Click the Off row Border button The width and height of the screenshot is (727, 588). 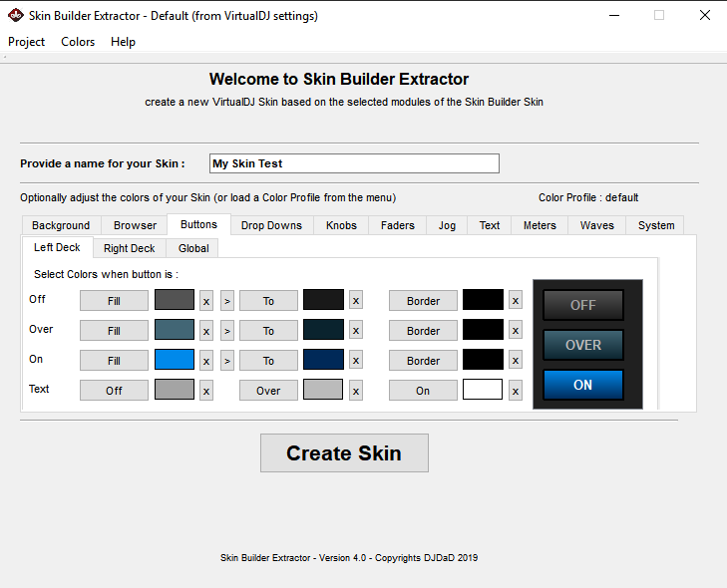coord(423,301)
